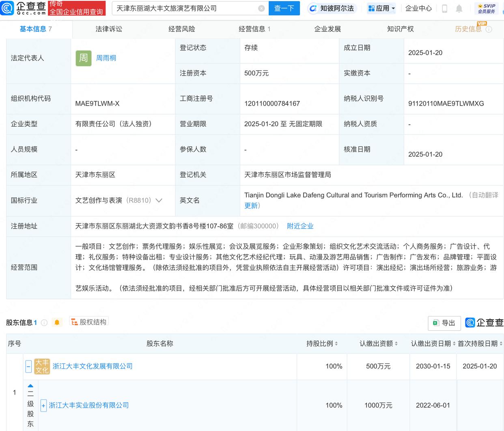Click the 大丰文化 company logo thumbnail

tap(42, 366)
